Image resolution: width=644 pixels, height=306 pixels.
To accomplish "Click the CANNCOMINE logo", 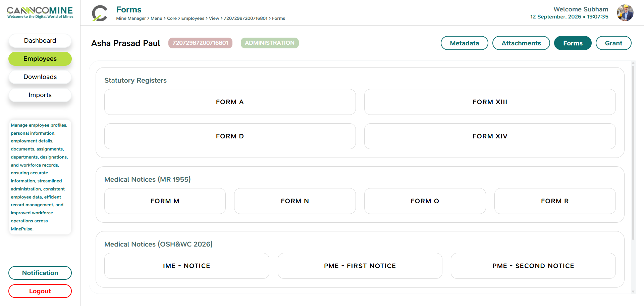I will click(40, 12).
